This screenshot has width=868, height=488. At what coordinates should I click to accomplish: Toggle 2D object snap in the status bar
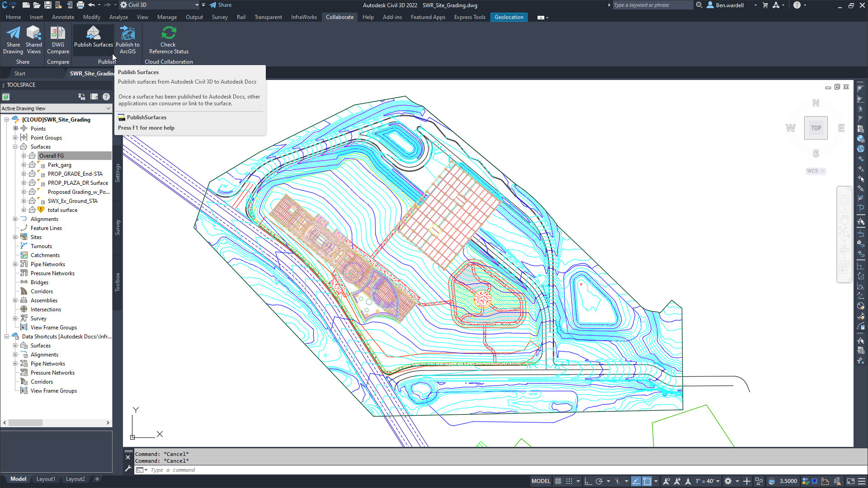click(x=647, y=481)
